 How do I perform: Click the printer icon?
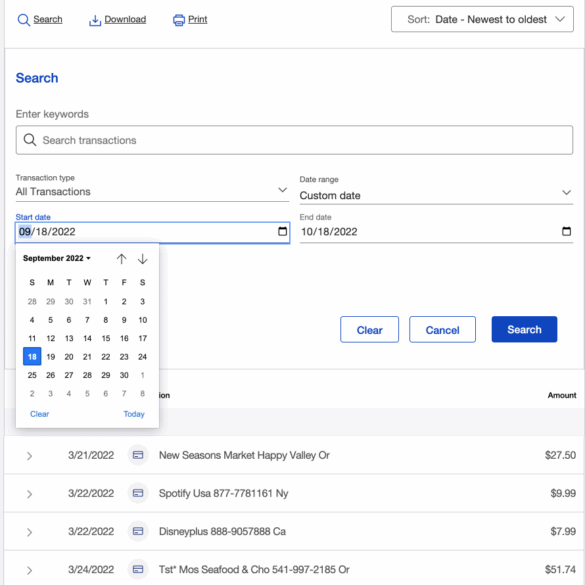point(179,20)
